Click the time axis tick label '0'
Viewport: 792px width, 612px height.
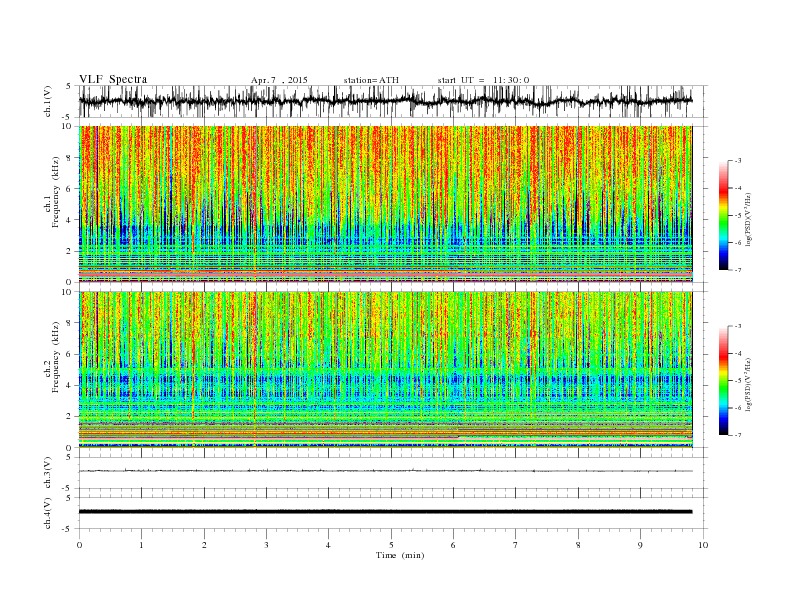pos(79,545)
